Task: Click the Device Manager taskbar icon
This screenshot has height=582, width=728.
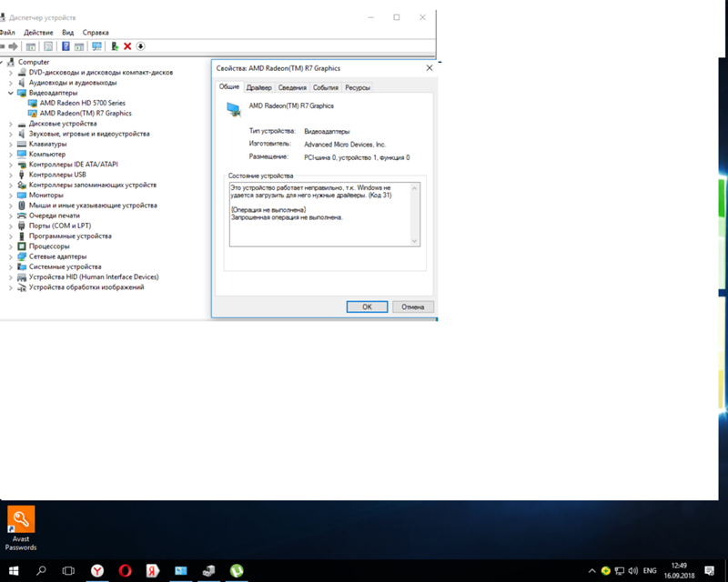Action: (x=208, y=570)
